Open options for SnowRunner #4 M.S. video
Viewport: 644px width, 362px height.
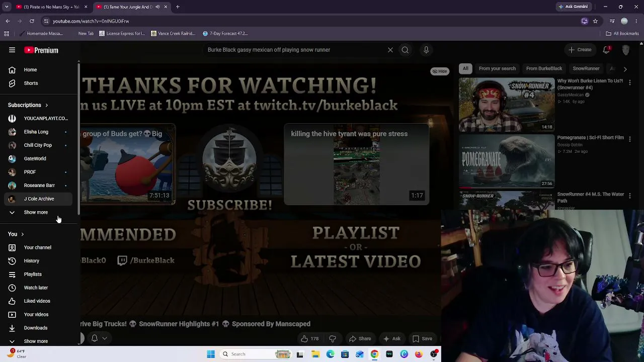[630, 196]
